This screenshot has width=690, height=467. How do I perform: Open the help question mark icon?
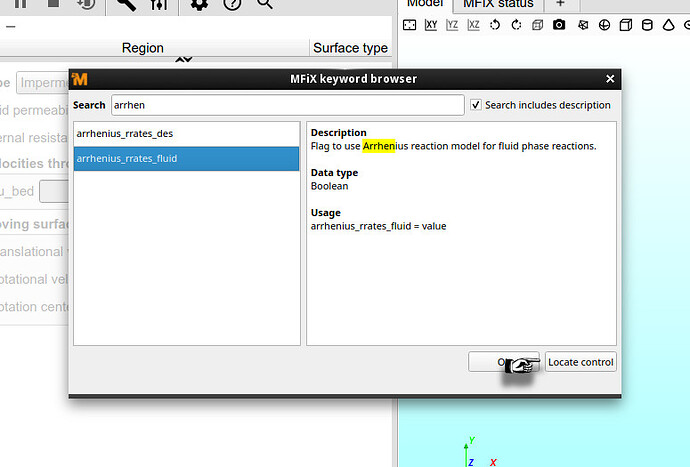(232, 4)
